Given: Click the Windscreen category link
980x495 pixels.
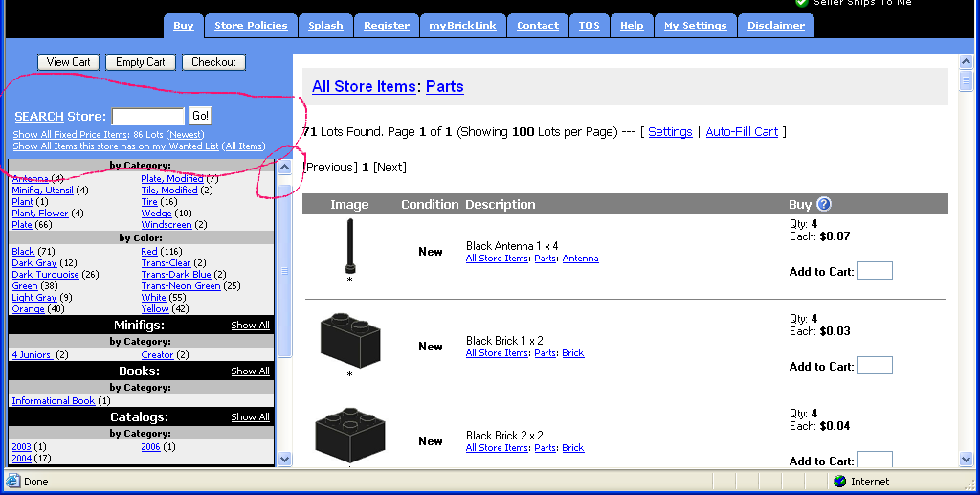Looking at the screenshot, I should (x=167, y=224).
